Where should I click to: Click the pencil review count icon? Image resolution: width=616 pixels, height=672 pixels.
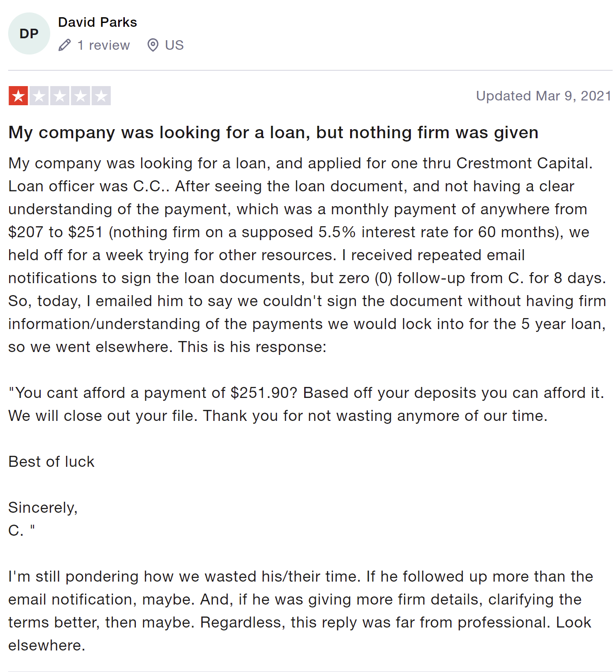[x=65, y=45]
